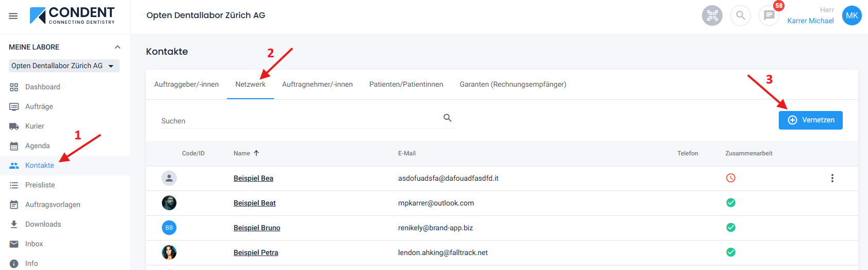Open Beispiel Beat contact link

254,203
